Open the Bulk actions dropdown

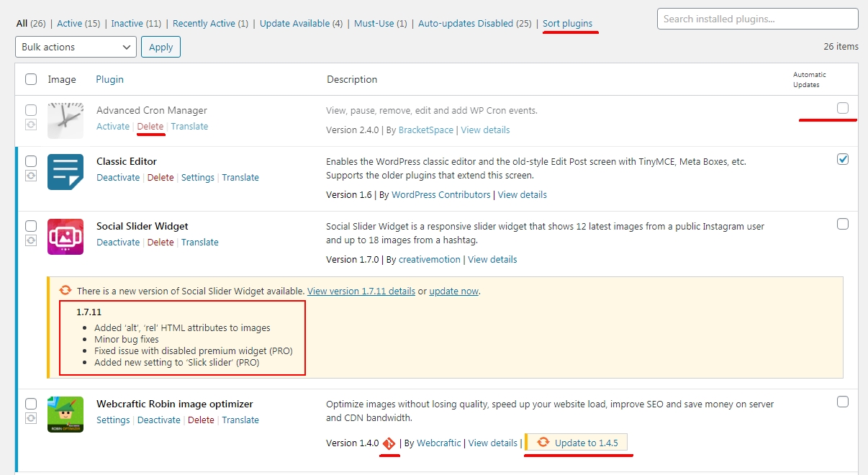click(76, 47)
